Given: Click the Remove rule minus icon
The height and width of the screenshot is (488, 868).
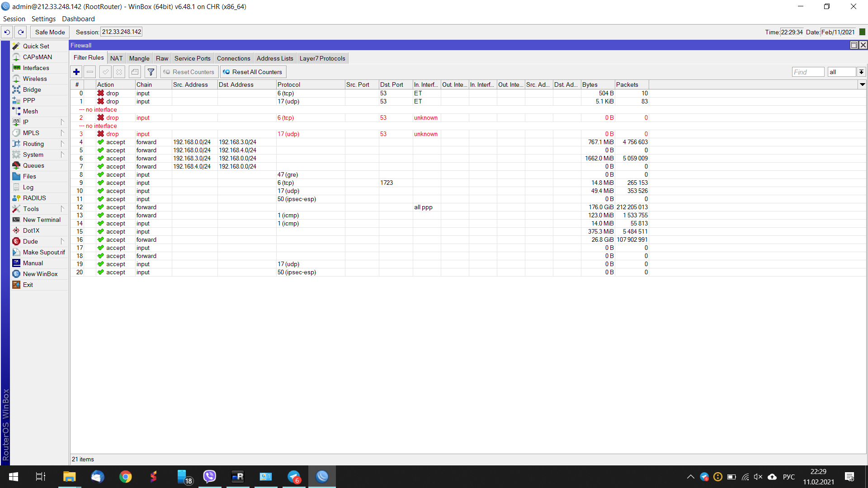Looking at the screenshot, I should (x=90, y=72).
